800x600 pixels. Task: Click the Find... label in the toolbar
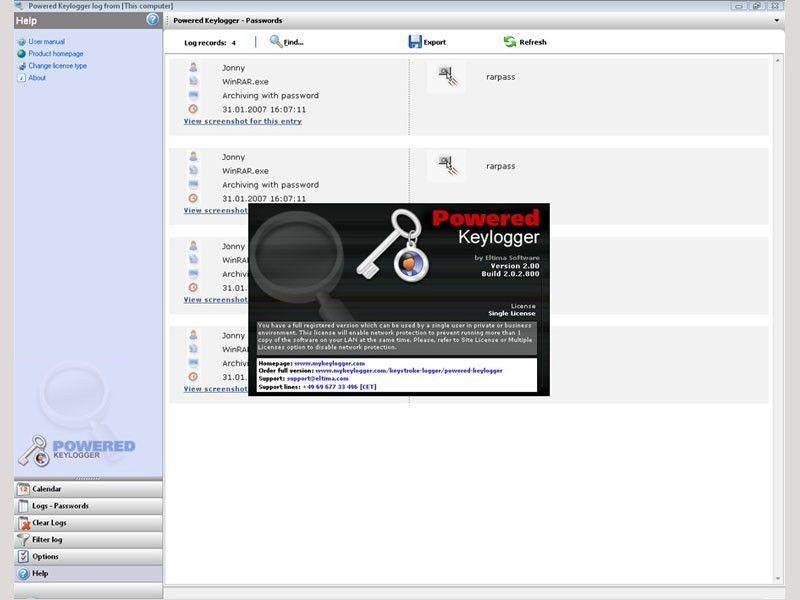[293, 42]
